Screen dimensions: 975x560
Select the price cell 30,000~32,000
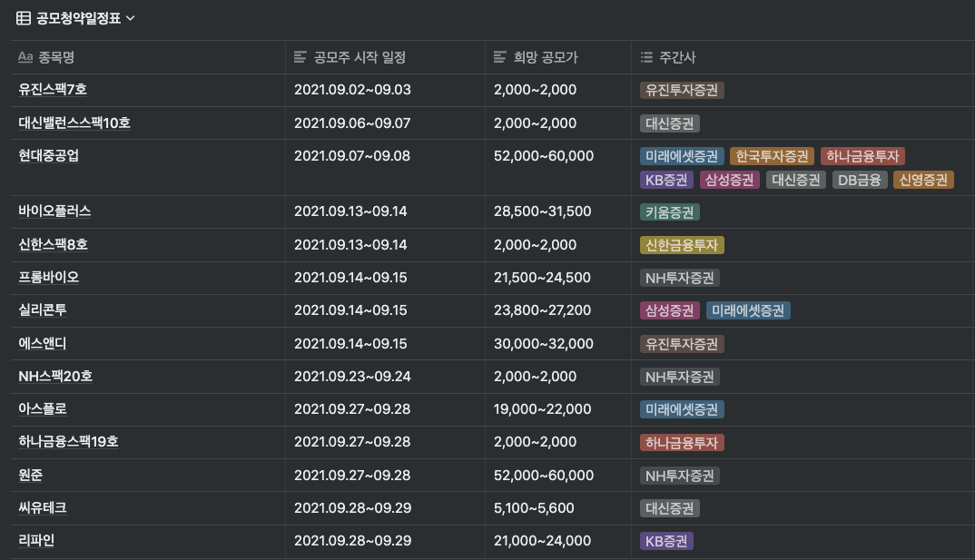(558, 344)
